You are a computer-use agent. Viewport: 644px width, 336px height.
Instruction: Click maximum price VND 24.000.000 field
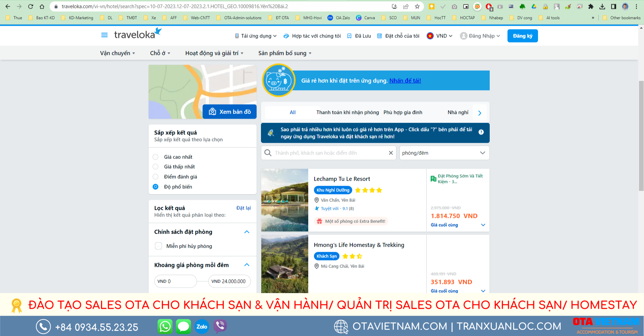coord(230,281)
